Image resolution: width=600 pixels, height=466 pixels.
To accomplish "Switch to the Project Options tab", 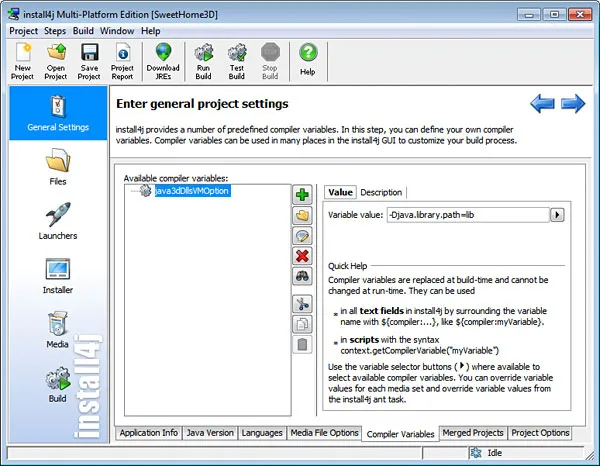I will pyautogui.click(x=540, y=433).
